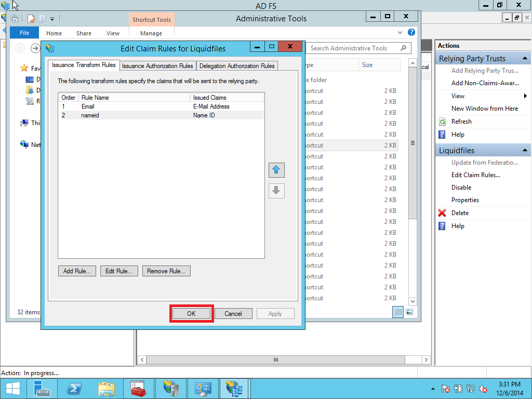Collapse the Liquidfiles actions section
Image resolution: width=532 pixels, height=399 pixels.
(x=525, y=151)
